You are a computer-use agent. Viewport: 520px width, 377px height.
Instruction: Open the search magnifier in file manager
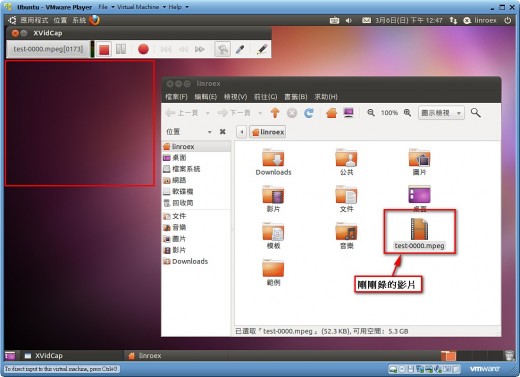click(x=476, y=113)
